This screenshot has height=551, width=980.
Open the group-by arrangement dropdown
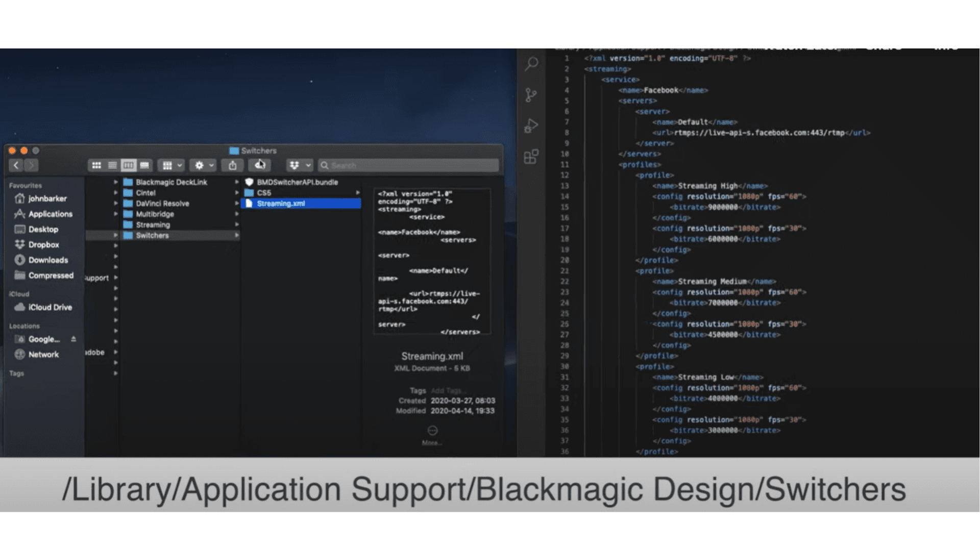[171, 165]
